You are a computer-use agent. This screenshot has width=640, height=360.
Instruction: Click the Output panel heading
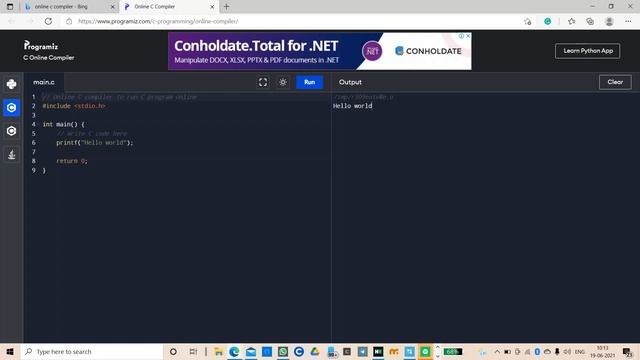(x=350, y=82)
